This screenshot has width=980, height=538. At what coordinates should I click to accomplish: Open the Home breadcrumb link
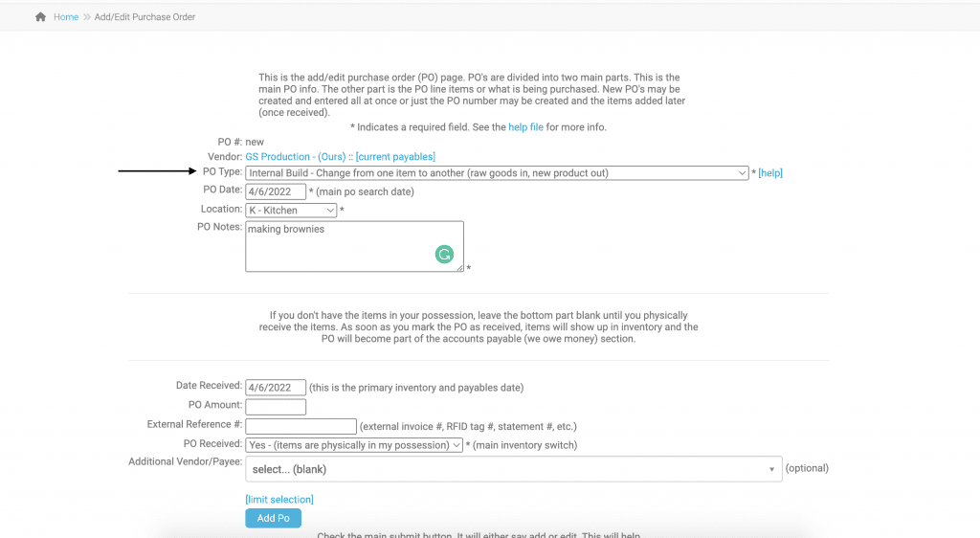[x=66, y=17]
